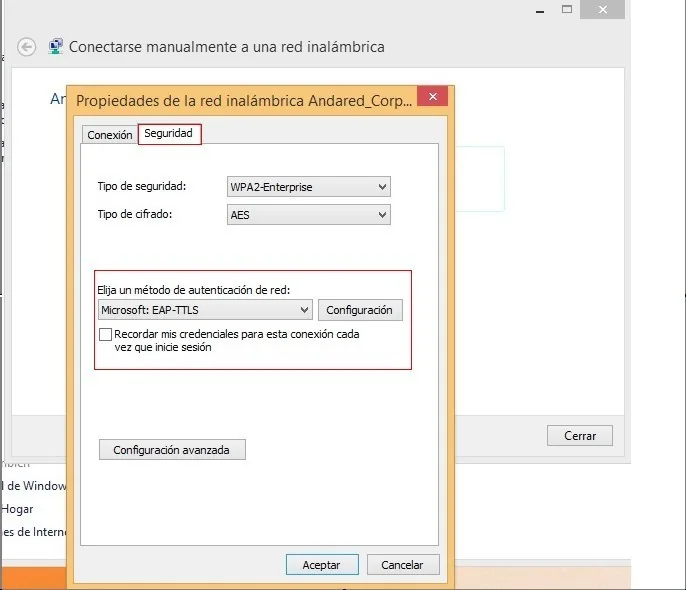Close the Propiedades de la red inalámbrica dialog
Viewport: 686px width, 590px height.
[x=432, y=96]
